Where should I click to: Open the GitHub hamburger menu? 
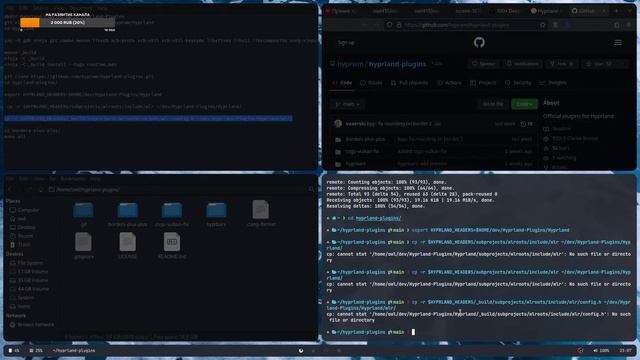tap(618, 42)
